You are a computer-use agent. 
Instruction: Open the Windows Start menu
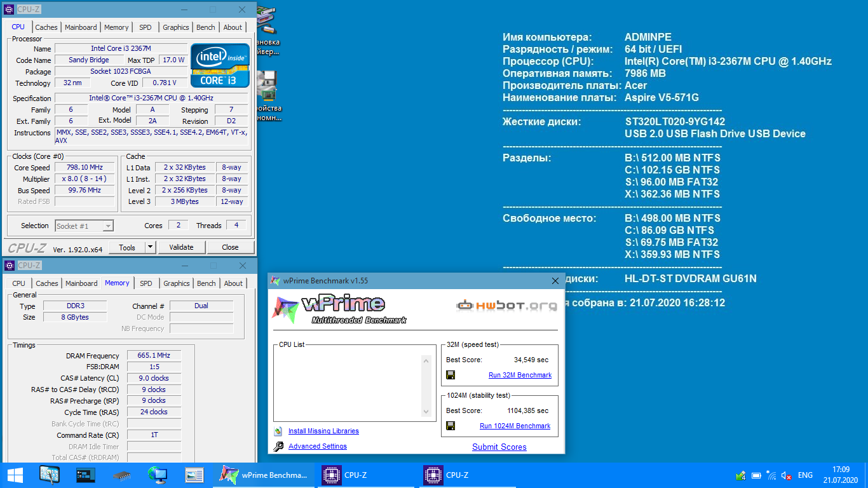click(x=14, y=475)
